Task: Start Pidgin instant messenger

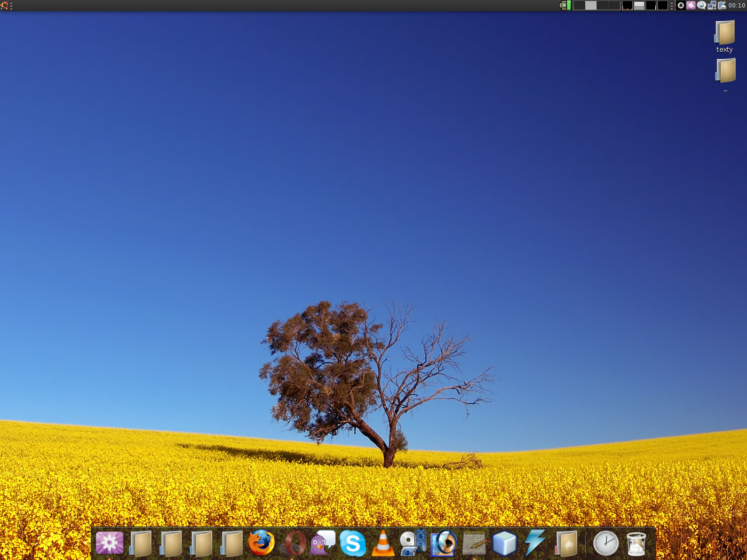Action: pos(322,543)
